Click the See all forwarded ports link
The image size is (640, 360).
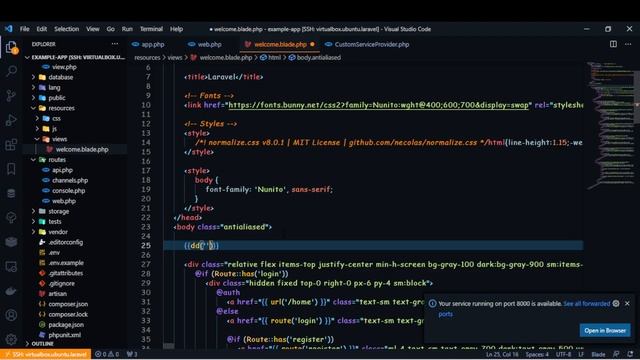click(x=587, y=304)
